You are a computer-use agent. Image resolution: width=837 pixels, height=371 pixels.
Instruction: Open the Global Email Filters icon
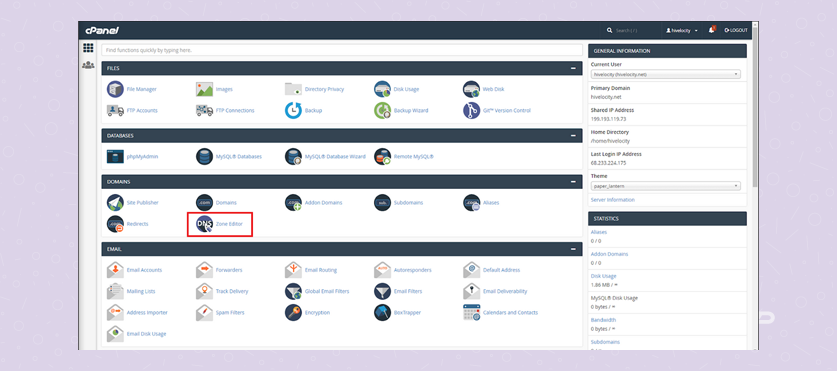click(294, 291)
